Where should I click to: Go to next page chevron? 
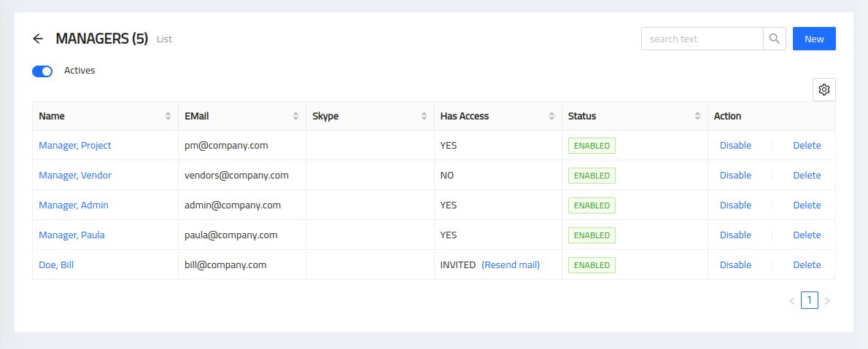click(x=827, y=301)
